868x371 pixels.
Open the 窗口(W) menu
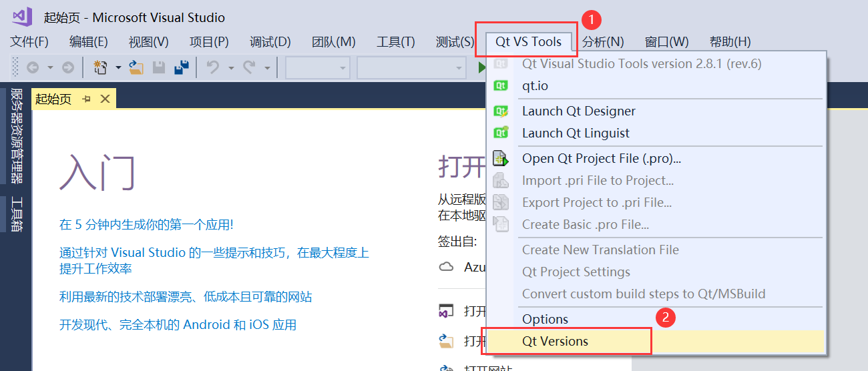point(667,42)
